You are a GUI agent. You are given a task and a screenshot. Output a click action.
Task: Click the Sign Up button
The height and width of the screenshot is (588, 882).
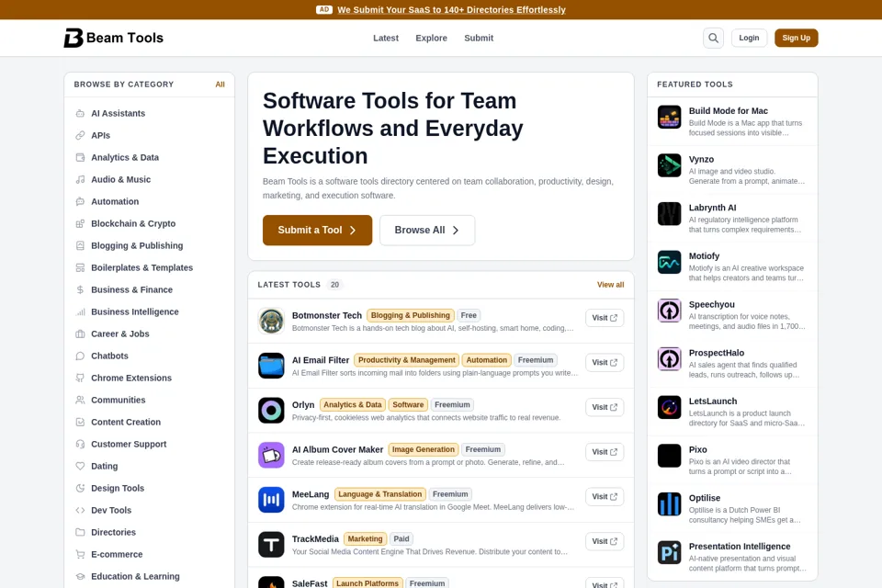[796, 38]
